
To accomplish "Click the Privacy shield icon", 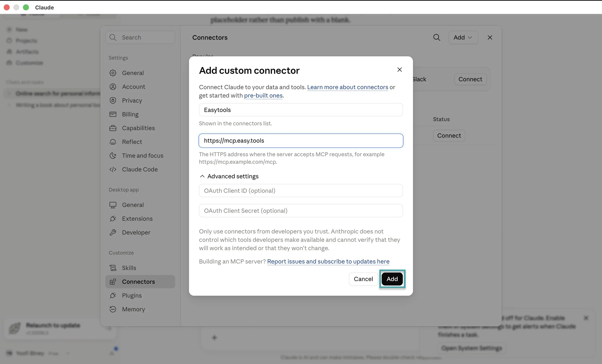I will click(x=113, y=100).
